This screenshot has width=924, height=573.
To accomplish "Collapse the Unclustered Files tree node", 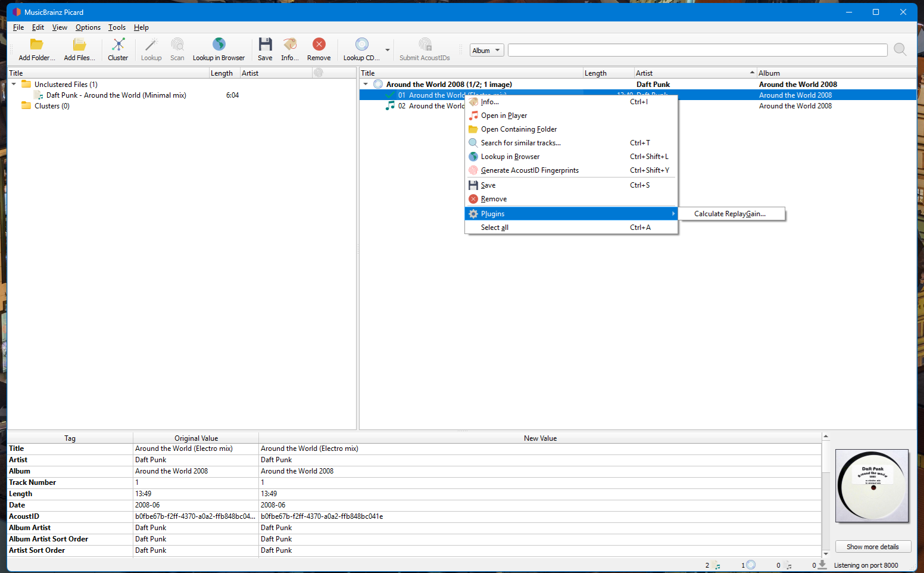I will (14, 85).
